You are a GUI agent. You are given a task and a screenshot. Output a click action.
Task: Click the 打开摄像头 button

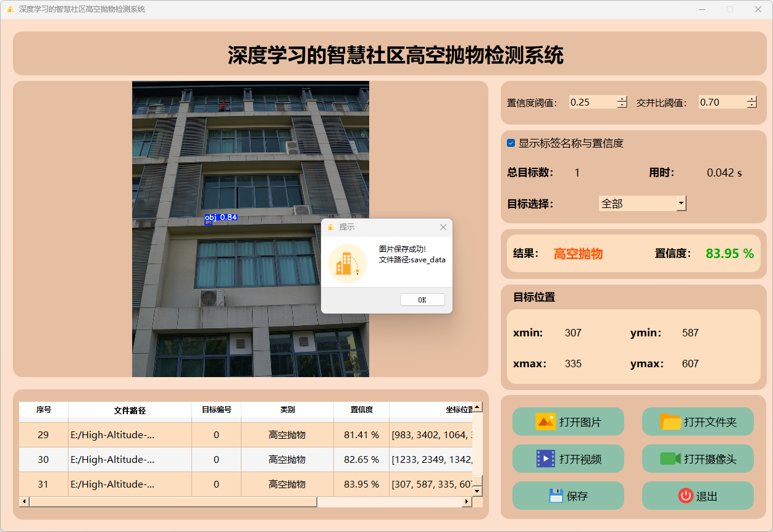pos(698,459)
